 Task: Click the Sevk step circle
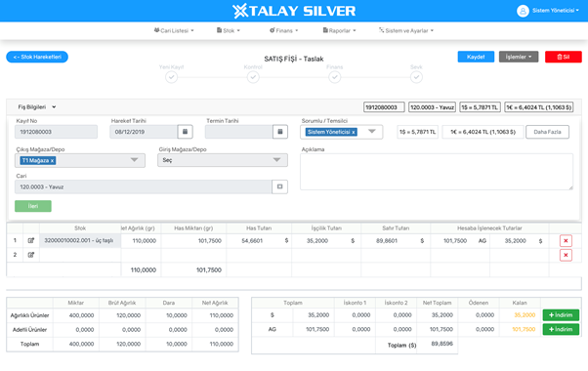point(416,77)
